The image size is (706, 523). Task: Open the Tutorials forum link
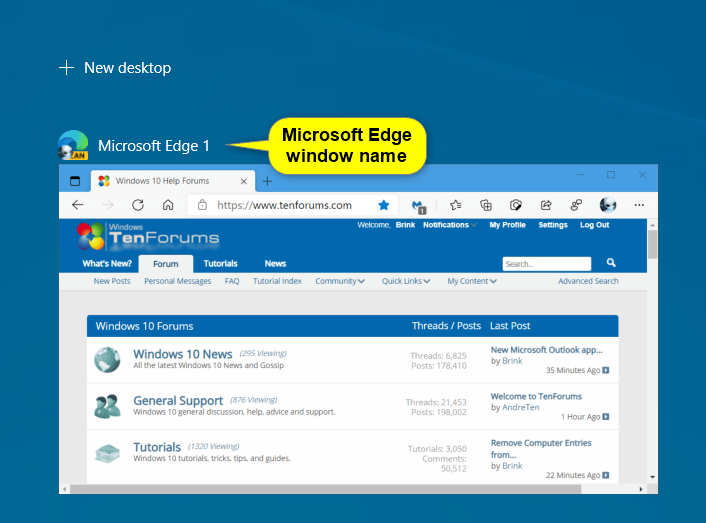tap(157, 447)
